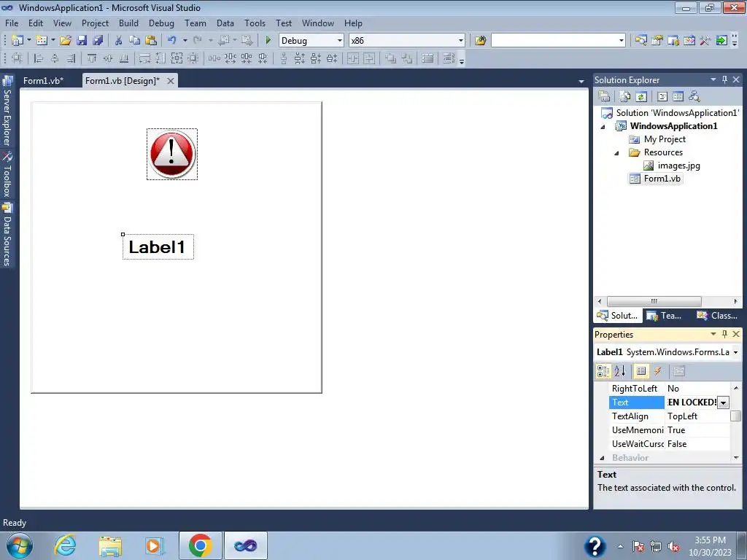Screen dimensions: 747x560
Task: Toggle the Properties panel pin icon
Action: (x=724, y=334)
